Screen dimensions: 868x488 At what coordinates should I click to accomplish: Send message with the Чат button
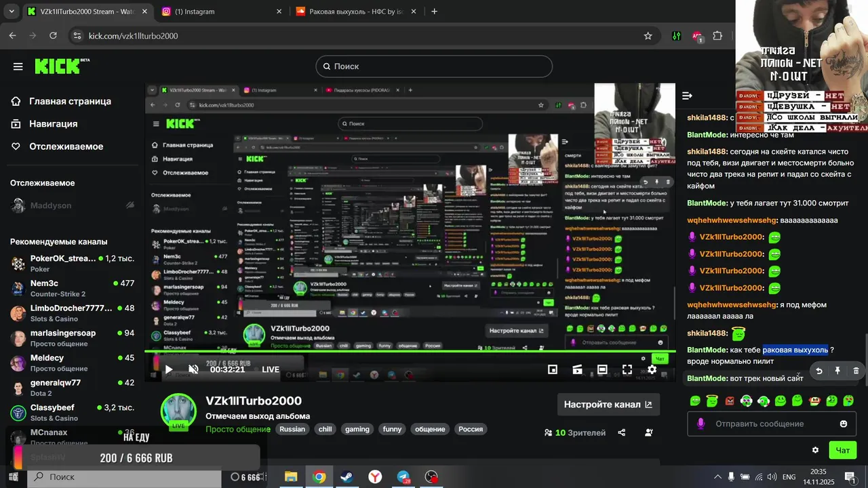click(x=842, y=450)
